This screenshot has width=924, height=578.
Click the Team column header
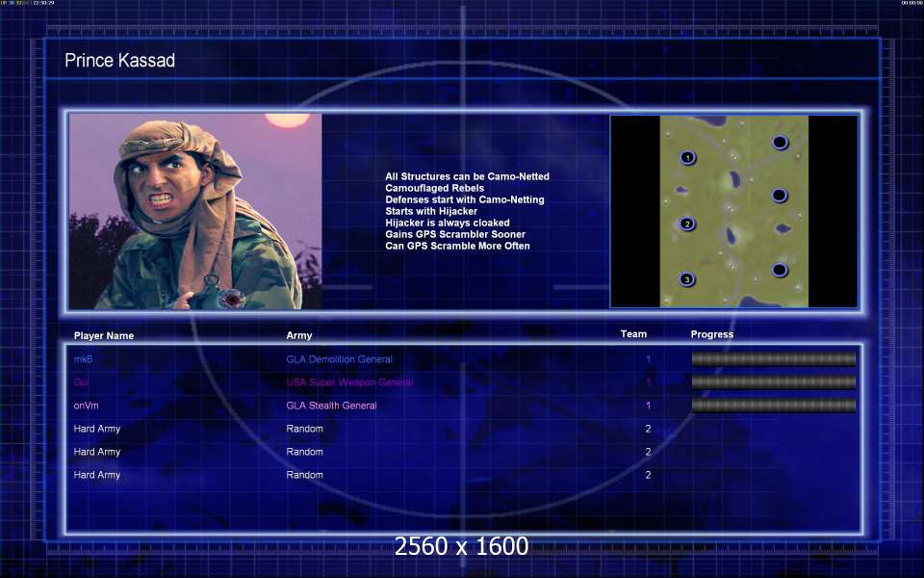coord(633,334)
